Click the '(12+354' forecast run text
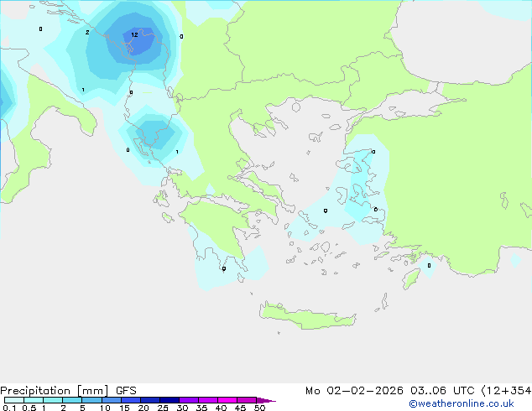The width and height of the screenshot is (532, 411). tap(506, 391)
